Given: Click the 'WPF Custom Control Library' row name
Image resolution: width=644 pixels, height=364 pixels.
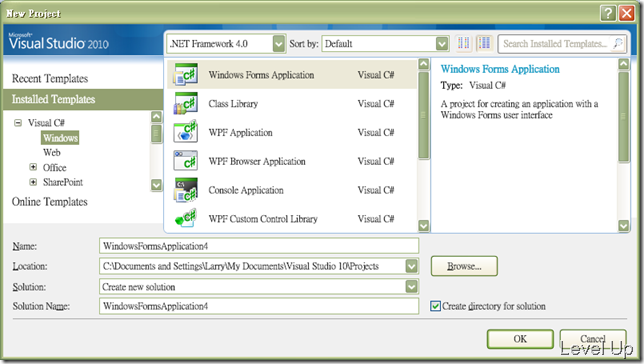Looking at the screenshot, I should tap(263, 219).
